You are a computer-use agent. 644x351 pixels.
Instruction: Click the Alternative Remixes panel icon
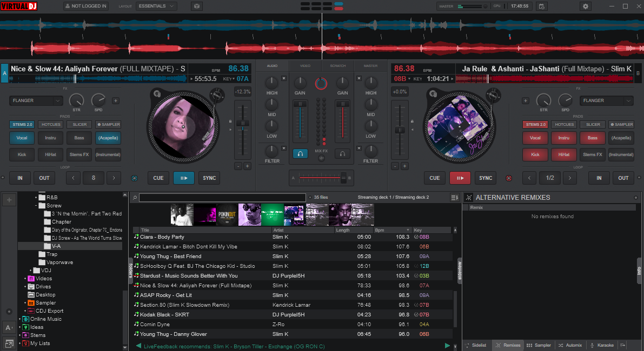pyautogui.click(x=469, y=198)
